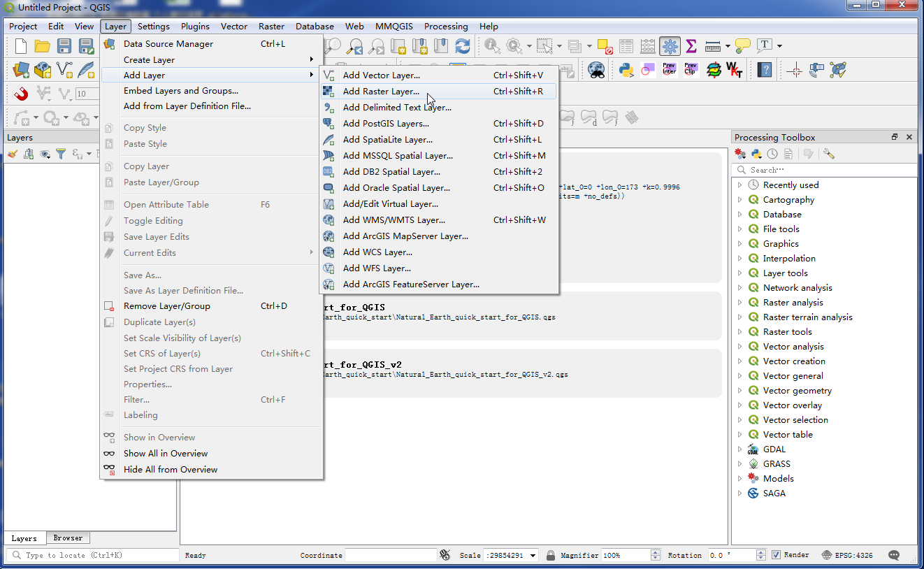The image size is (924, 569).
Task: Select Remove Layer/Group menu entry
Action: [x=211, y=306]
